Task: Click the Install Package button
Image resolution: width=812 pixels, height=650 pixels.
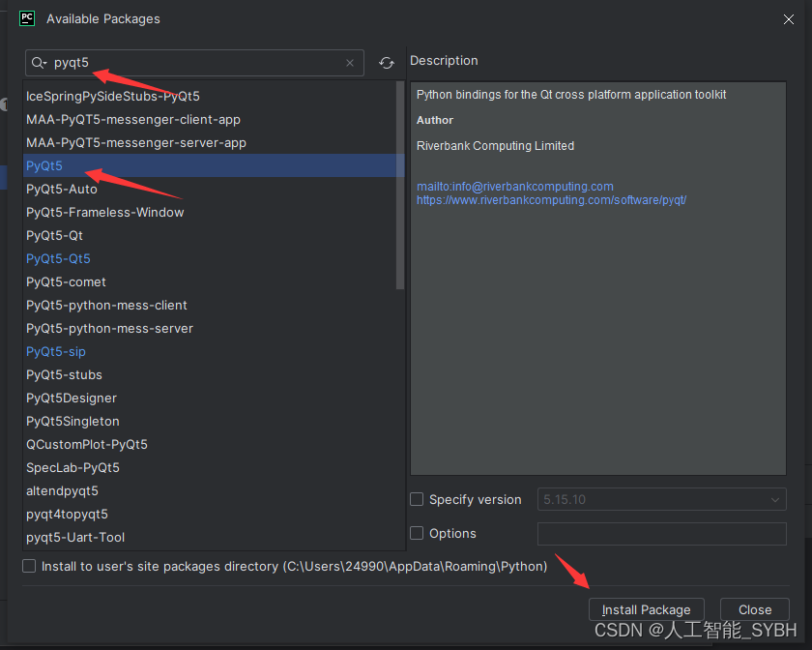Action: (x=647, y=609)
